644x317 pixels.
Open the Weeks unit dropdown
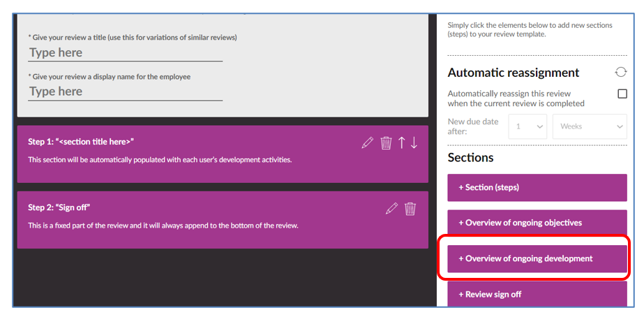tap(590, 126)
